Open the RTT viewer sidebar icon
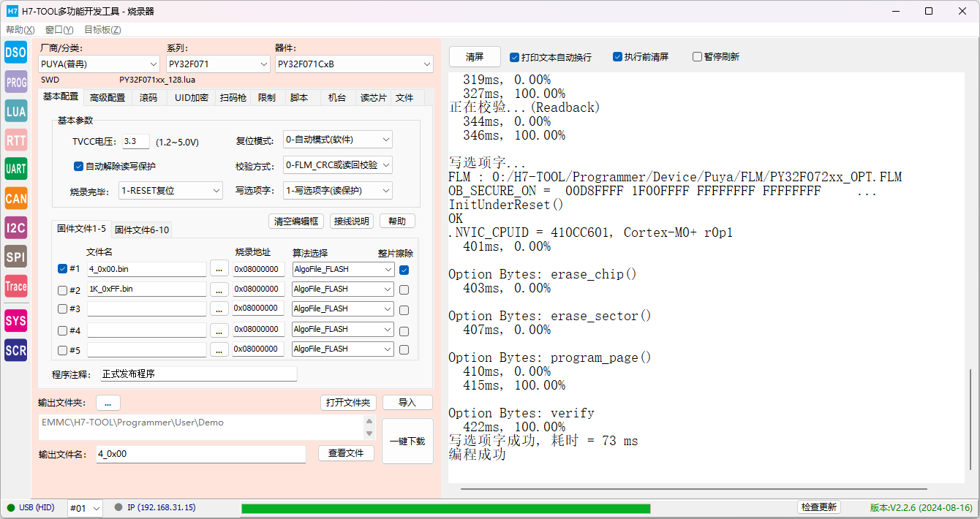This screenshot has height=519, width=980. (x=15, y=140)
